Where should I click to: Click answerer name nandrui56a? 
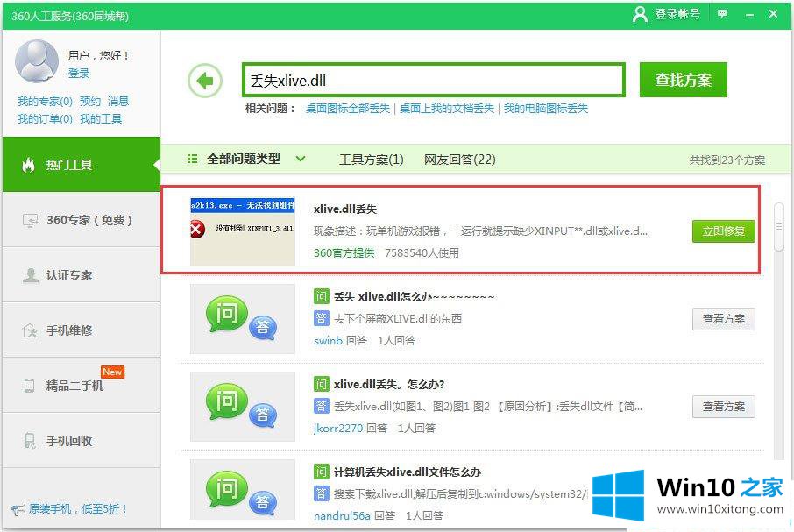[x=343, y=515]
